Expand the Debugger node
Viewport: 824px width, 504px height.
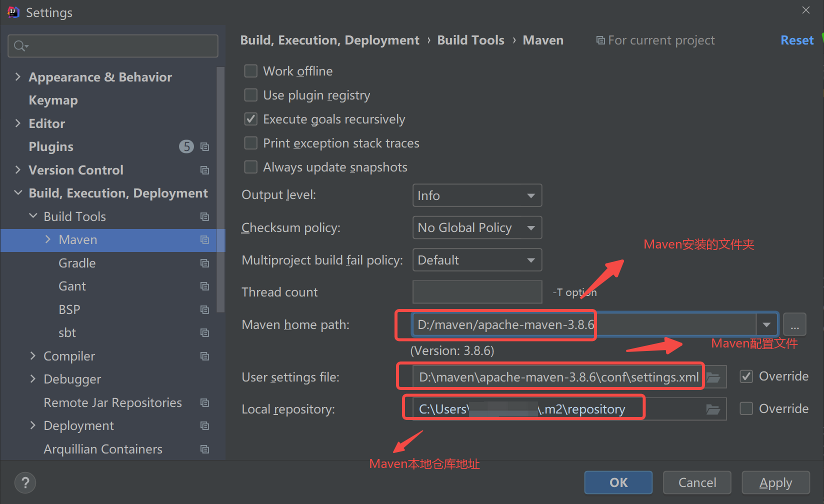point(33,379)
